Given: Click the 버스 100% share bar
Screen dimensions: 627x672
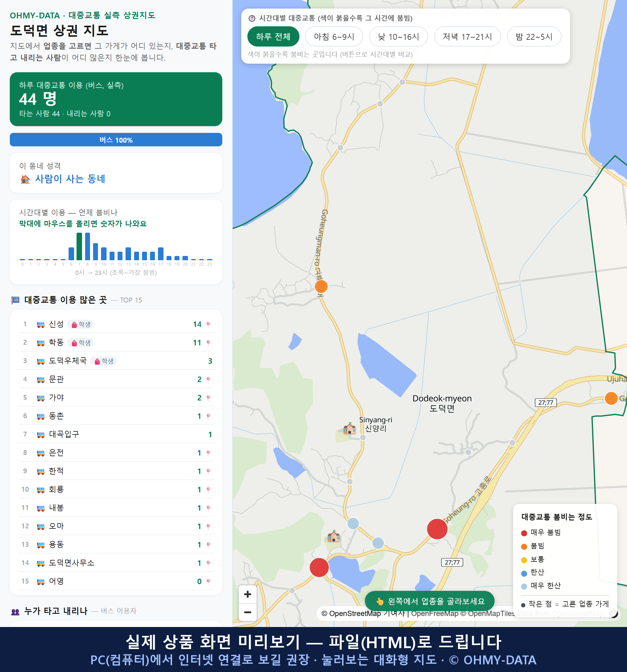Looking at the screenshot, I should [116, 140].
